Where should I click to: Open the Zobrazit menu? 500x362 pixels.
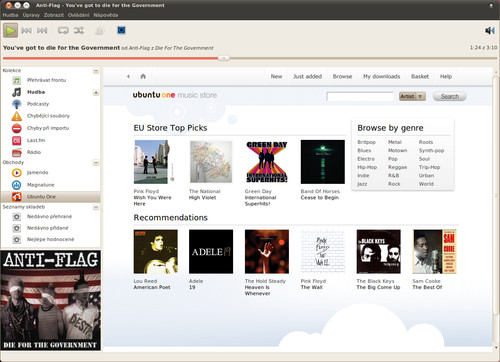pos(54,15)
